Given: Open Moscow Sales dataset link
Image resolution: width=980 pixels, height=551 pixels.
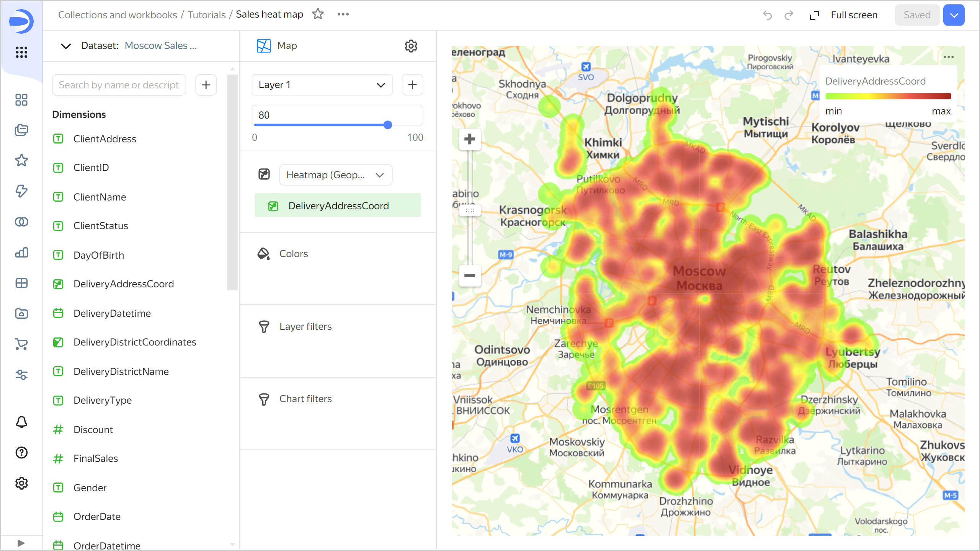Looking at the screenshot, I should (x=160, y=46).
